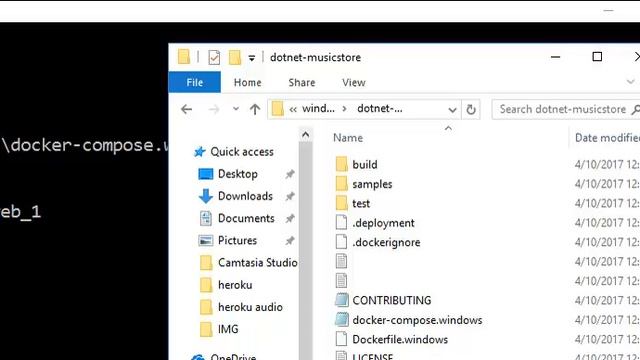Open the Customize Quick Access Toolbar dropdown
Screen dimensions: 640x360
pyautogui.click(x=252, y=58)
